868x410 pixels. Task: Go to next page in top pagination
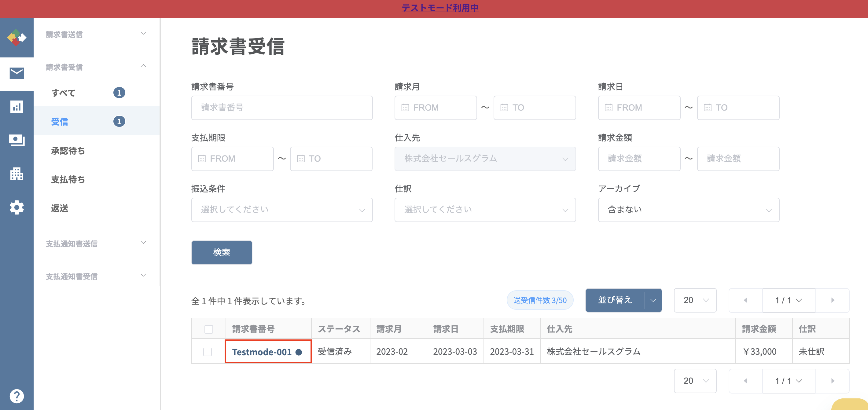833,300
